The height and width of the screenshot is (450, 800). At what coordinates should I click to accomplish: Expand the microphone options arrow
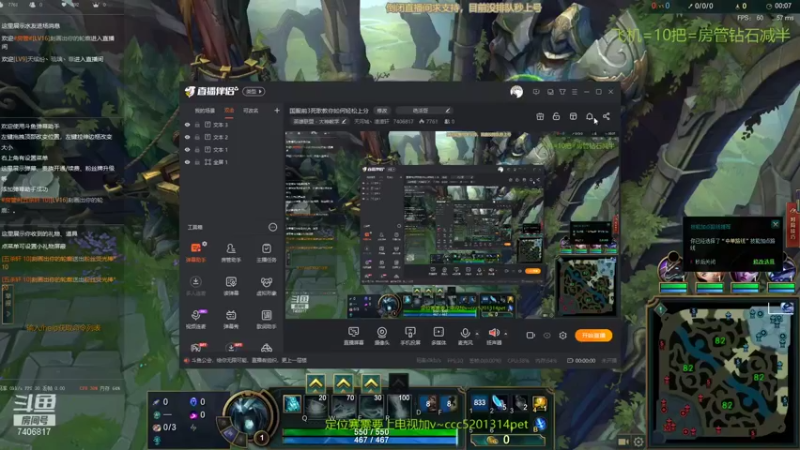(x=477, y=334)
